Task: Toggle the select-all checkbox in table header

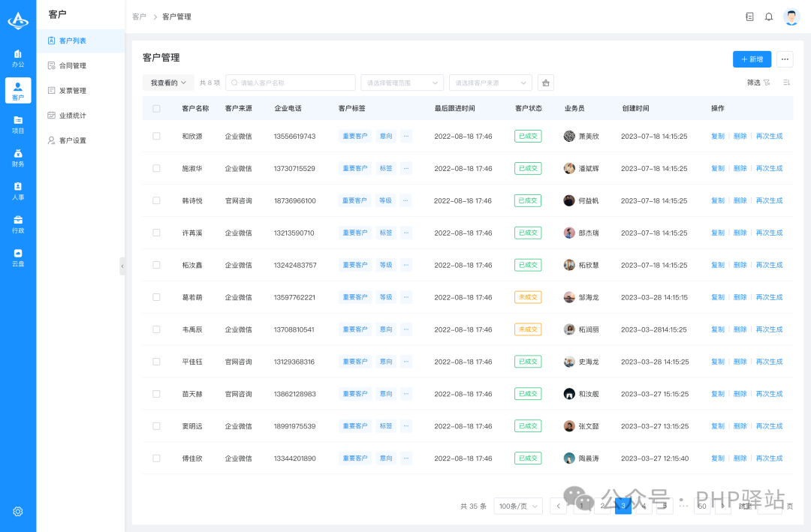Action: click(x=156, y=109)
